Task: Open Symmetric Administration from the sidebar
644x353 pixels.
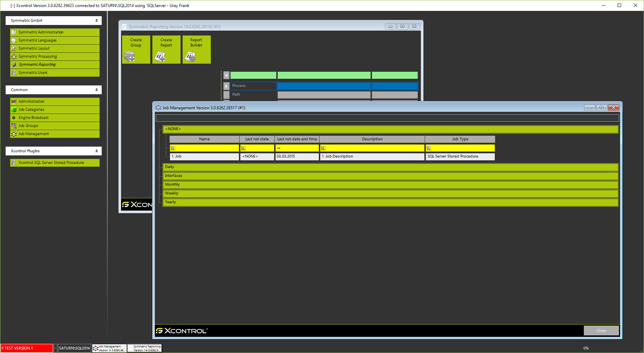Action: point(55,32)
